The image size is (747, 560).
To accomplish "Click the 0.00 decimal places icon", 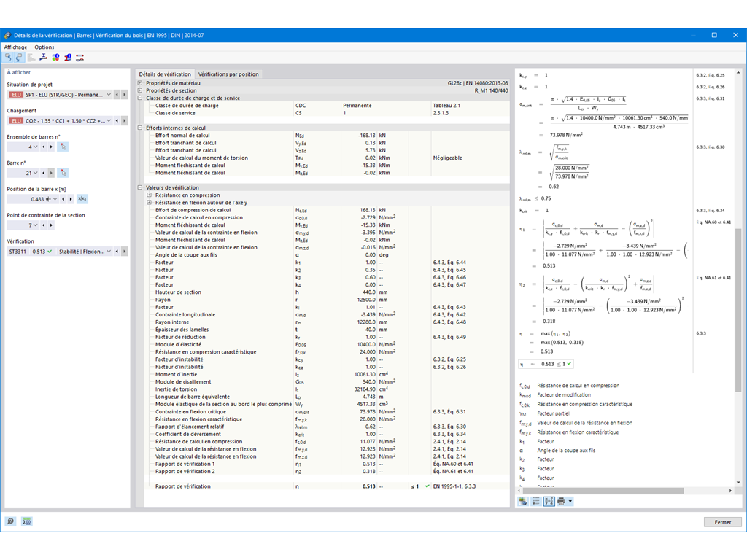I will (x=27, y=521).
